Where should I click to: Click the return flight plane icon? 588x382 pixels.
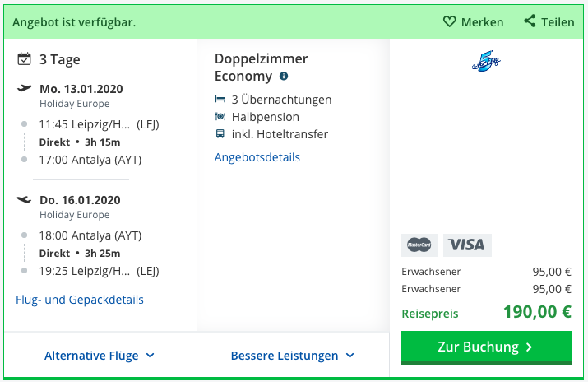click(x=25, y=199)
